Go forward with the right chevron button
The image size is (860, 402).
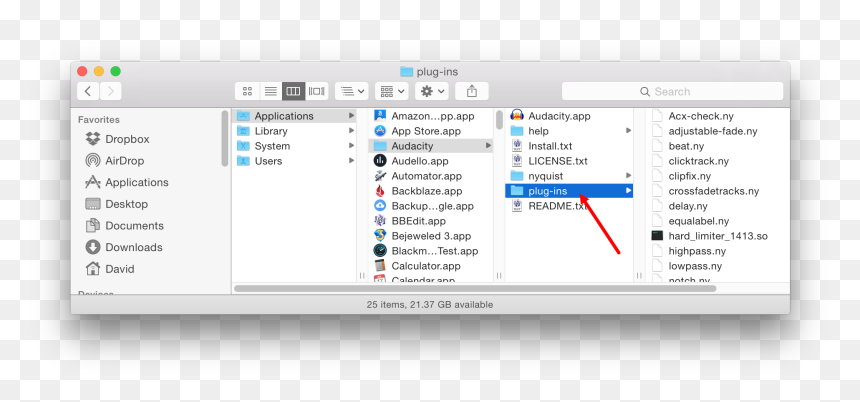click(110, 91)
